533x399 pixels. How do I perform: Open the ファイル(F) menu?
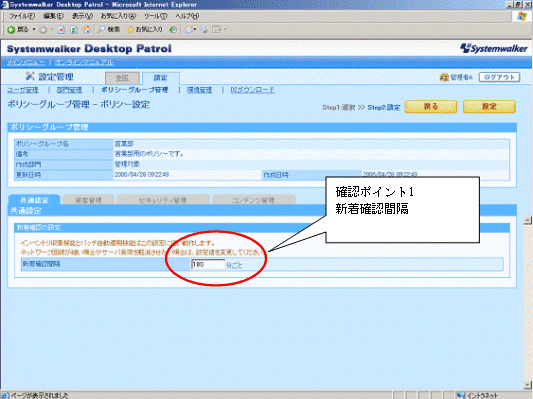coord(22,16)
